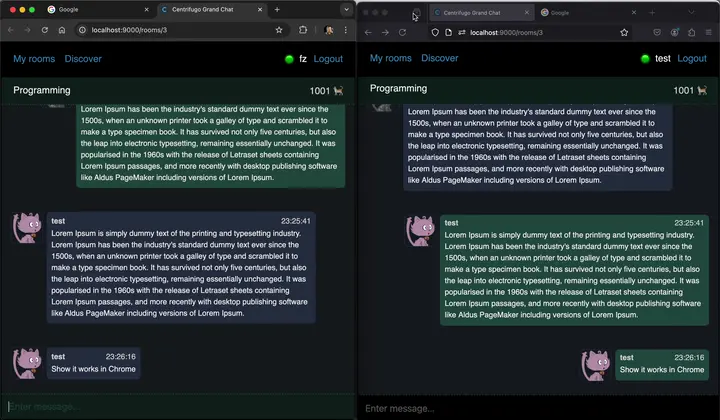Go back in the Firefox window
Viewport: 720px width, 420px height.
[368, 32]
